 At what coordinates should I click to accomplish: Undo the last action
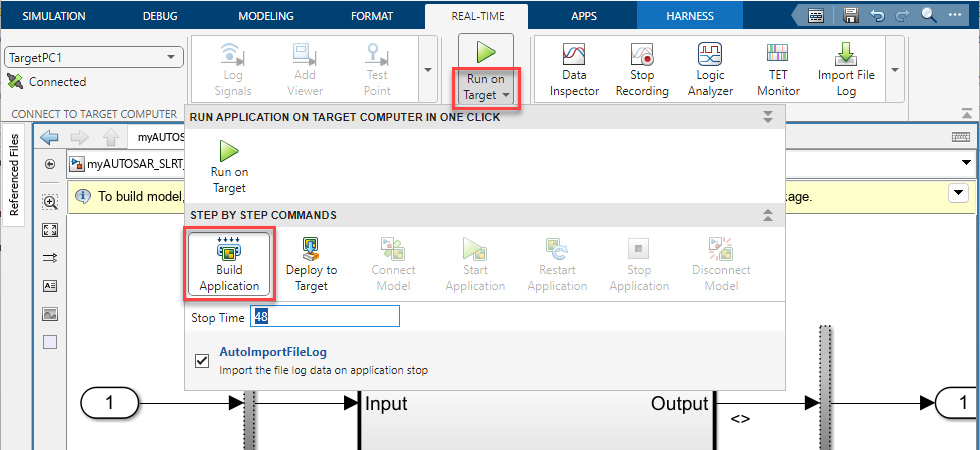coord(878,16)
